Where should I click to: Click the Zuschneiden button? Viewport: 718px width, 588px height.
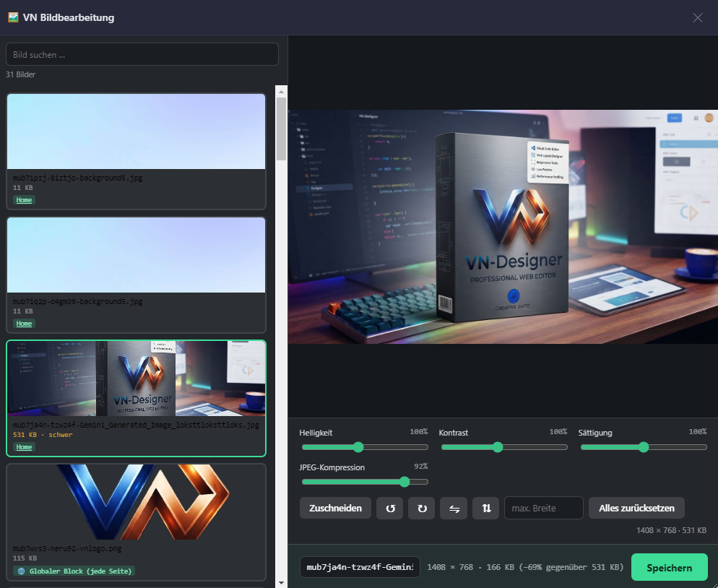[x=335, y=509]
